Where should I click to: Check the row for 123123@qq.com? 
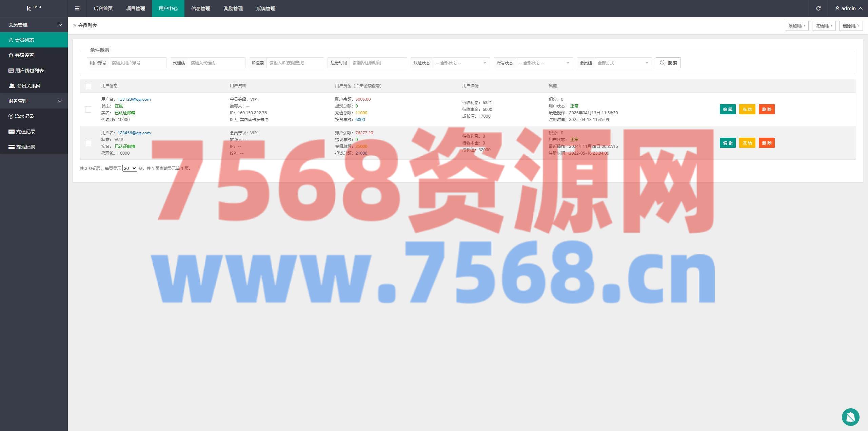[88, 110]
